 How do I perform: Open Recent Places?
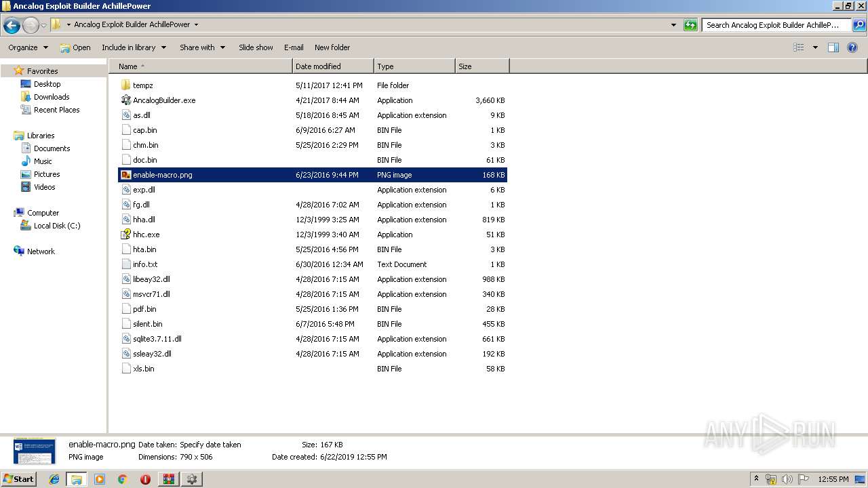pos(56,110)
